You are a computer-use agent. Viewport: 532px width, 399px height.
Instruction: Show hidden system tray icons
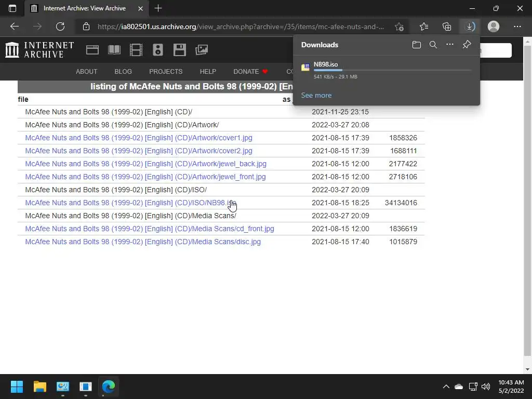pos(446,387)
